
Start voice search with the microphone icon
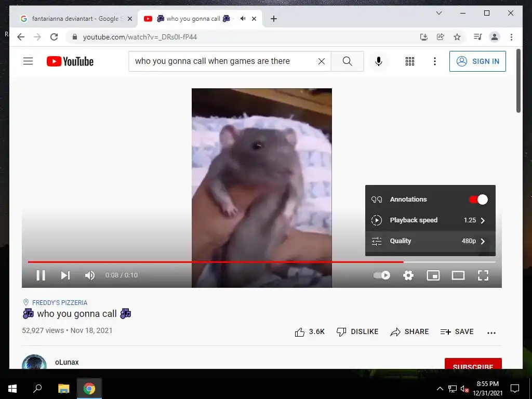(x=379, y=61)
